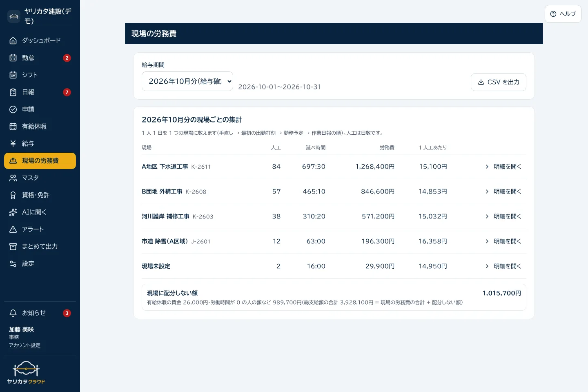Expand details for 現場未設定 row
This screenshot has height=392, width=588.
click(x=503, y=266)
